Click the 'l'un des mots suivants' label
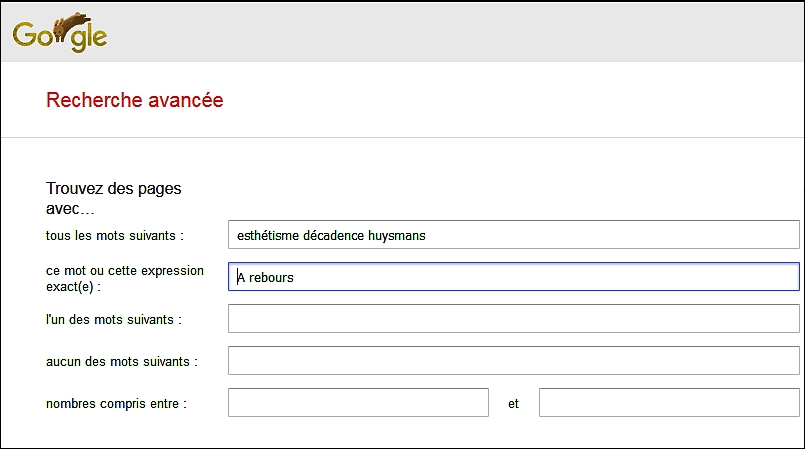 click(x=113, y=319)
